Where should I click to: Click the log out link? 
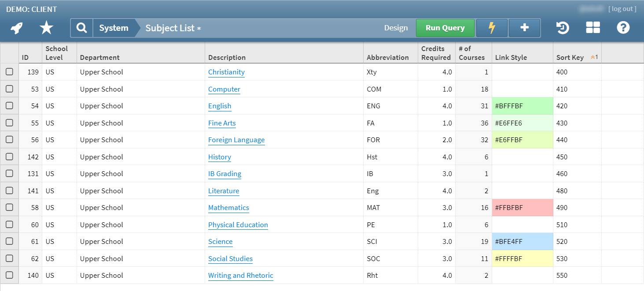(x=622, y=9)
